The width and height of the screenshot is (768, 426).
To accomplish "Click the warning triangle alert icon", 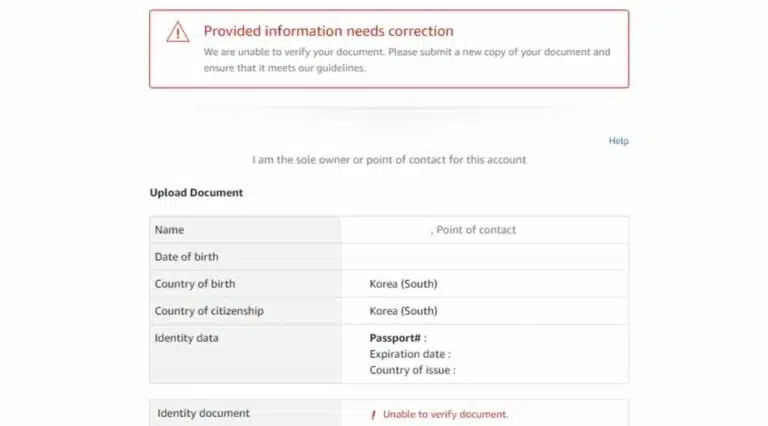I will click(x=178, y=32).
